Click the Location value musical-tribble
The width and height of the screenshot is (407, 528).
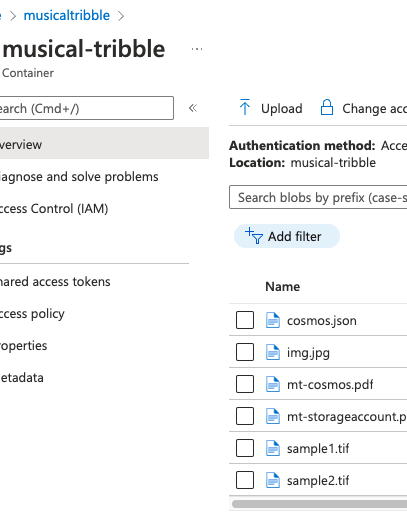tap(333, 163)
